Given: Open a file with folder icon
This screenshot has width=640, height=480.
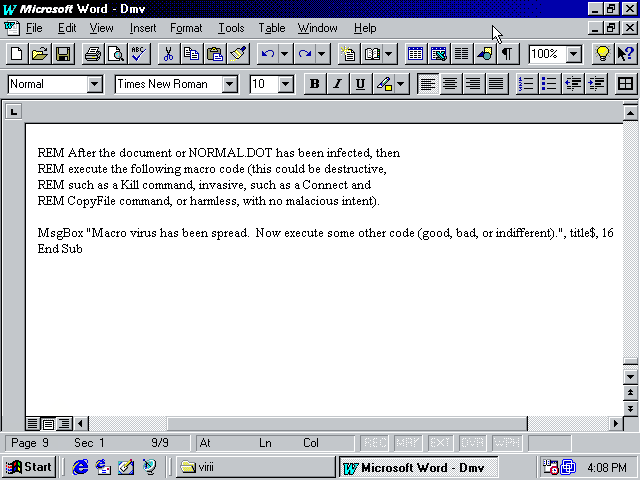Looking at the screenshot, I should (40, 54).
